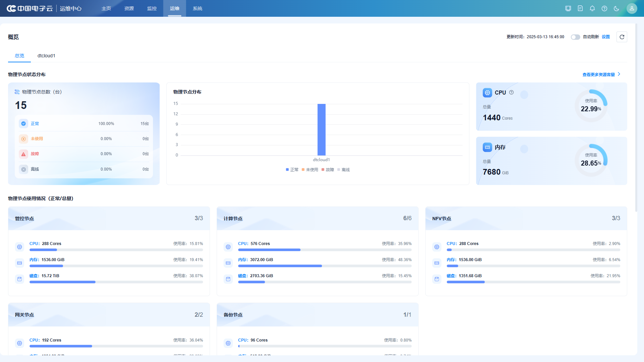Click the memory icon in the 管控节点 card

pyautogui.click(x=19, y=263)
